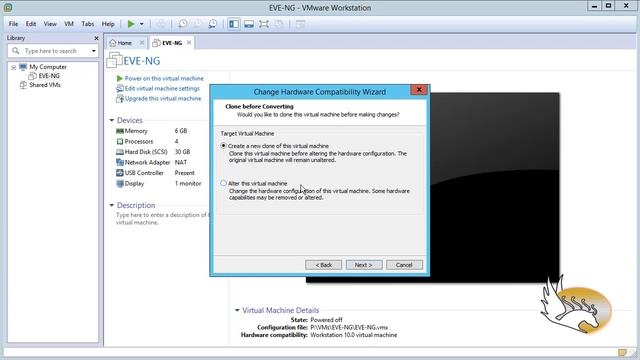This screenshot has width=640, height=360.
Task: Select Shared VMs in the Library tree
Action: pyautogui.click(x=45, y=85)
